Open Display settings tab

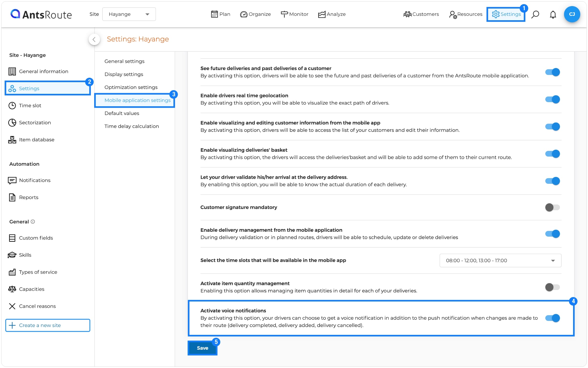tap(124, 74)
